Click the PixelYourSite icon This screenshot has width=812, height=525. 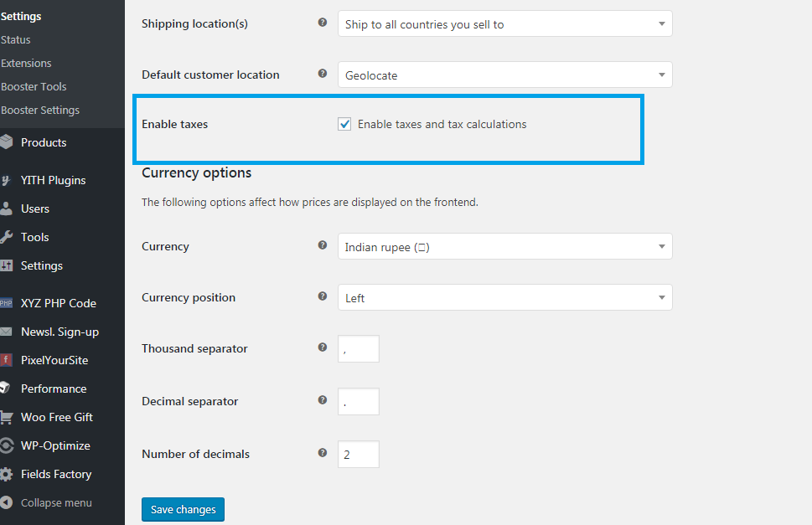[x=6, y=360]
